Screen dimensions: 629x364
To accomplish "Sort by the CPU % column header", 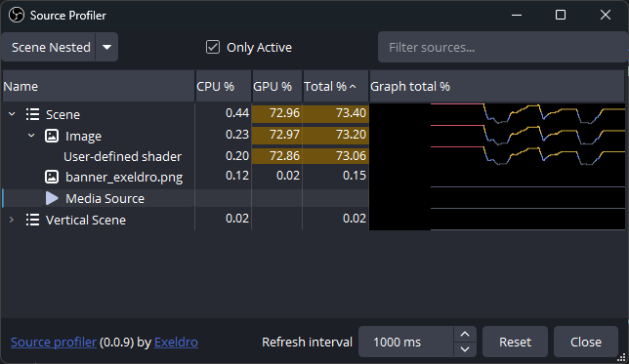I will click(224, 86).
